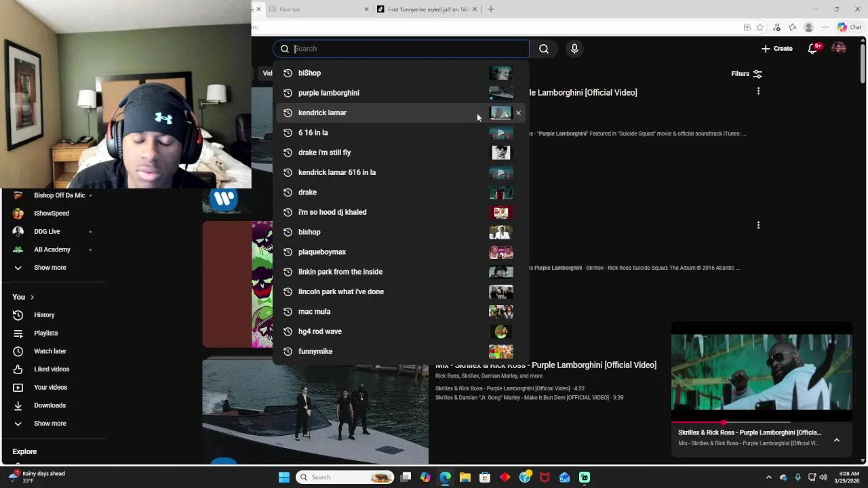868x488 pixels.
Task: Click the YouTube search magnifier button
Action: 544,49
